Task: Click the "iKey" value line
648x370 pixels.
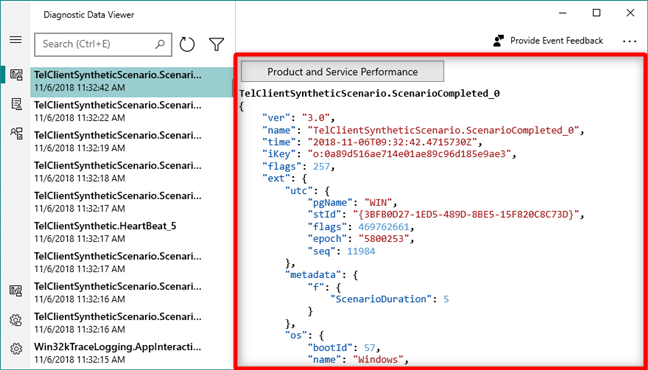Action: [x=390, y=154]
